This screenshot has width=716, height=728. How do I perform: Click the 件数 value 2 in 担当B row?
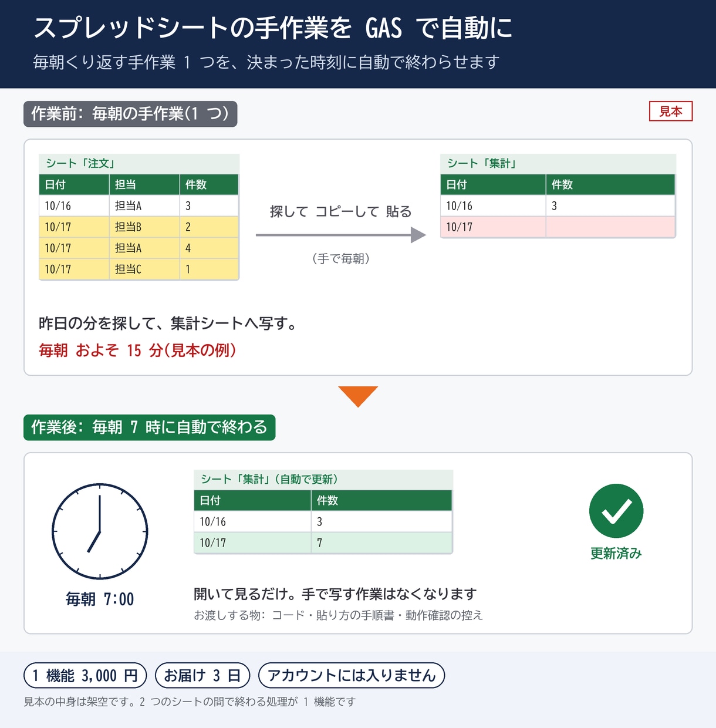[209, 227]
